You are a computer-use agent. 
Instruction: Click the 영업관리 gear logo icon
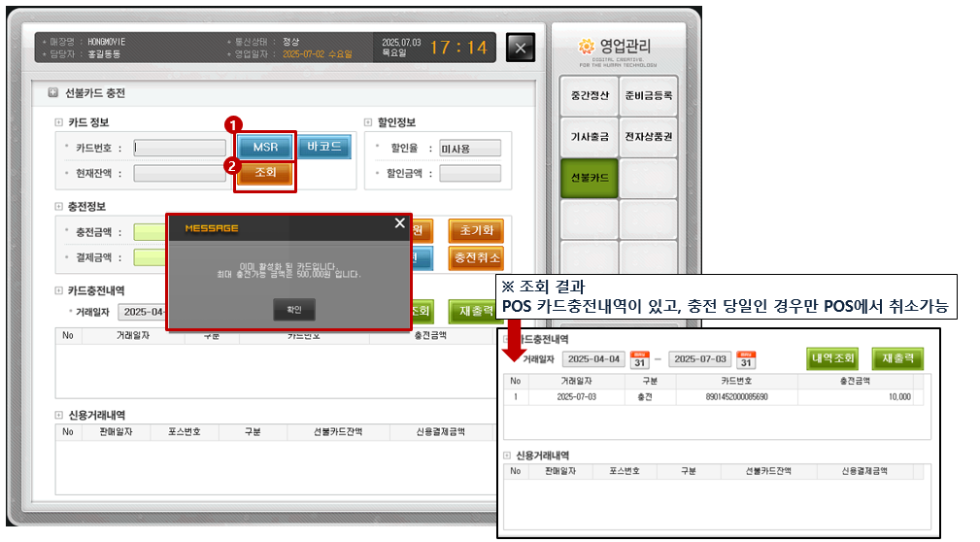(585, 46)
